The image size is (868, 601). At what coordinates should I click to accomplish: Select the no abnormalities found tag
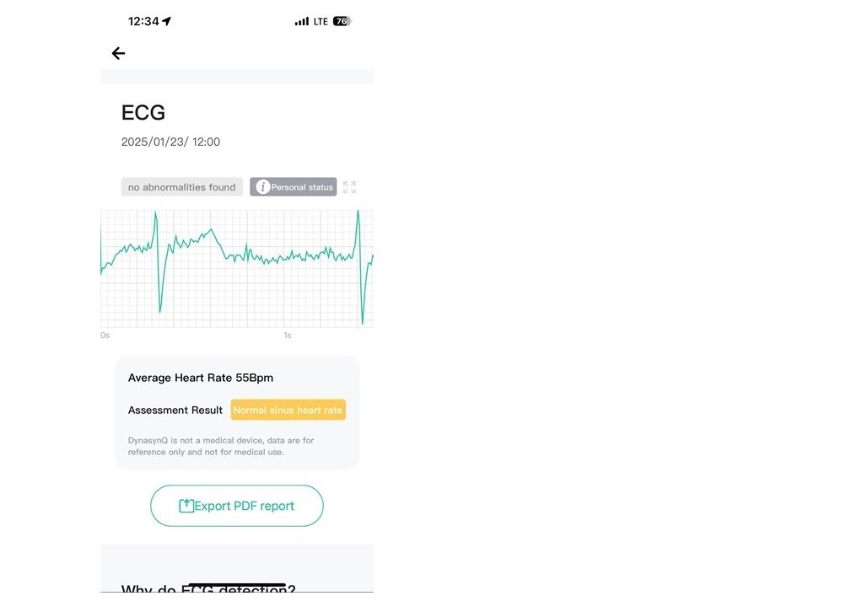coord(182,187)
